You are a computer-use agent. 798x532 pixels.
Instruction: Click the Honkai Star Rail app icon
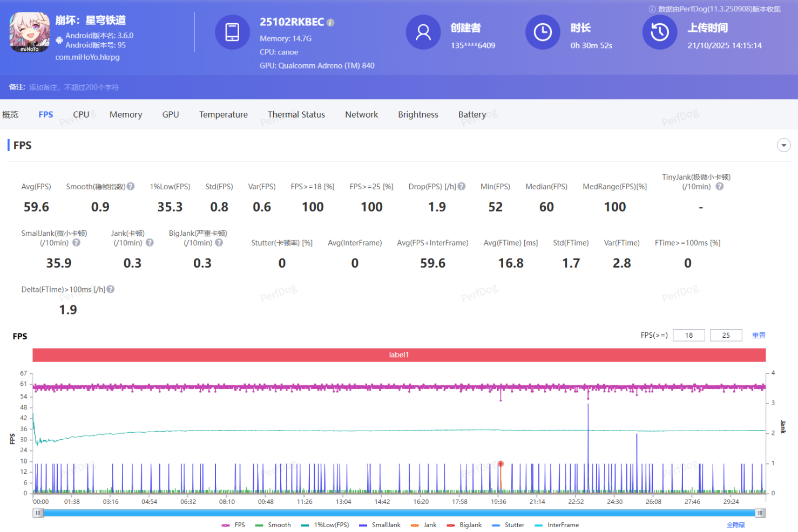[29, 32]
